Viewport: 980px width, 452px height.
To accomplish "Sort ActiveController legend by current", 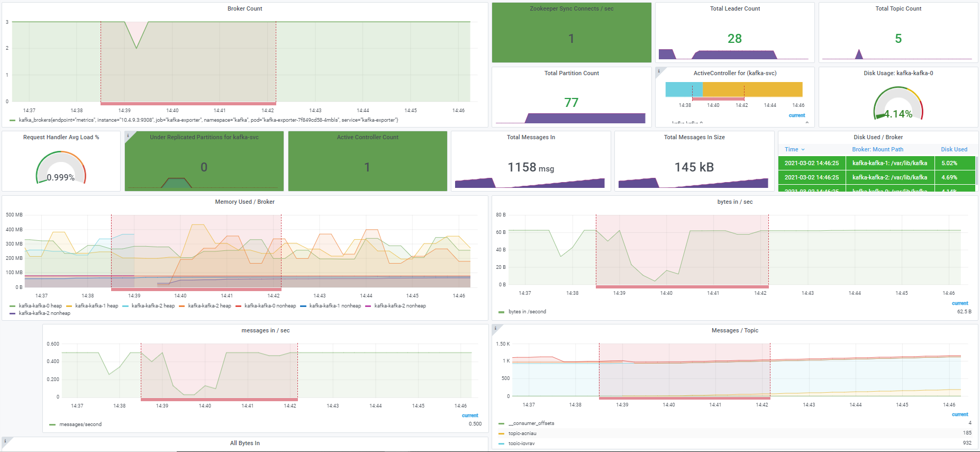I will 797,115.
